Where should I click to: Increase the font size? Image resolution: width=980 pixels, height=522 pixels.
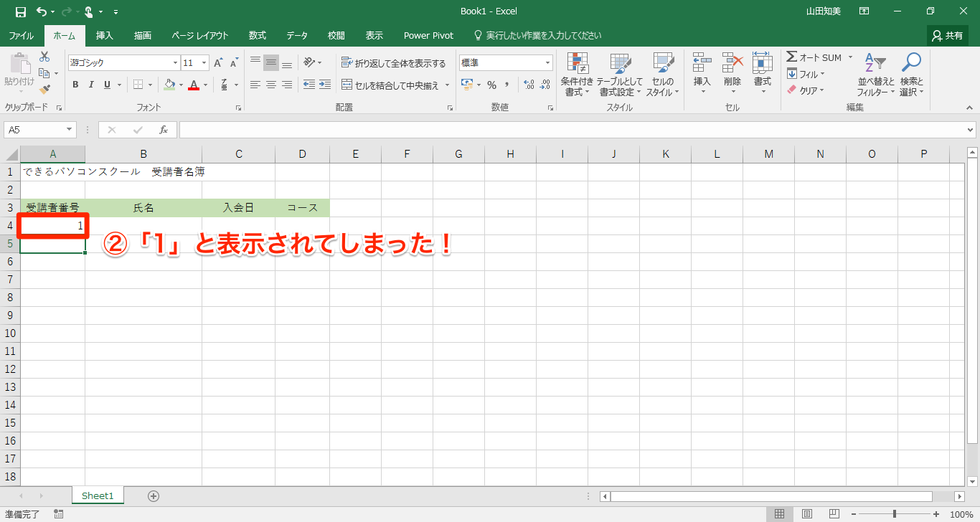click(219, 63)
